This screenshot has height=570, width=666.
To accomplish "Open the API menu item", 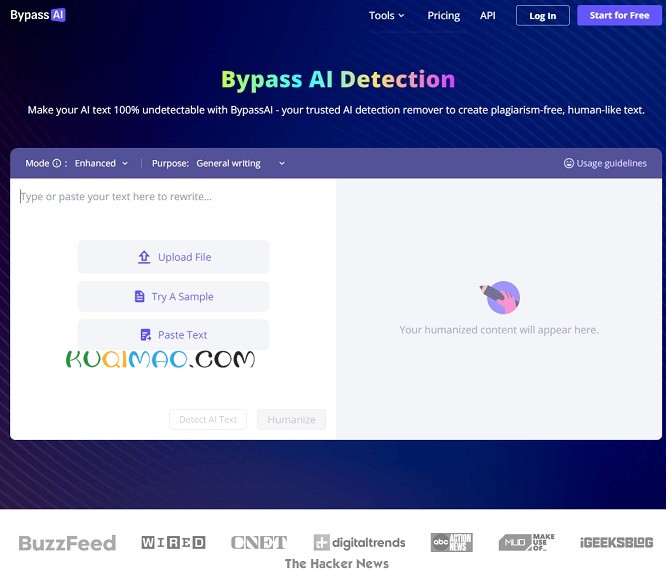I will pos(488,16).
